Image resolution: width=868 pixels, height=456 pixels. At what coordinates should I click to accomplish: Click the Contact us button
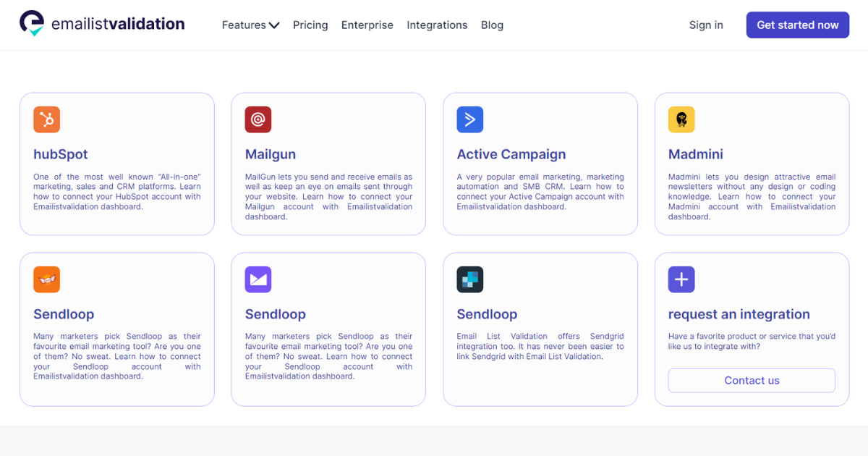pos(752,381)
